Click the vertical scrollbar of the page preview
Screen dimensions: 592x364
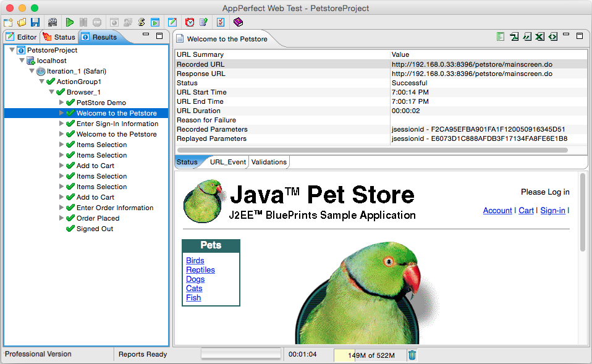coord(583,213)
